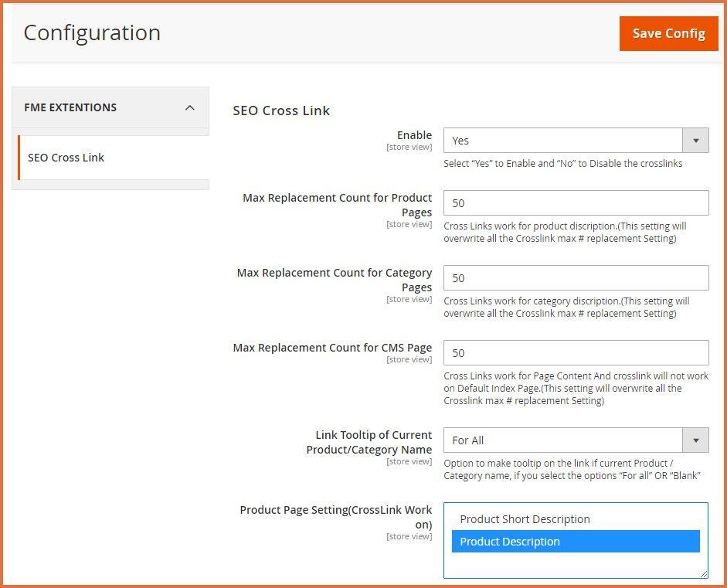This screenshot has width=727, height=588.
Task: Focus the Max Replacement Count Product Pages field
Action: pyautogui.click(x=576, y=203)
